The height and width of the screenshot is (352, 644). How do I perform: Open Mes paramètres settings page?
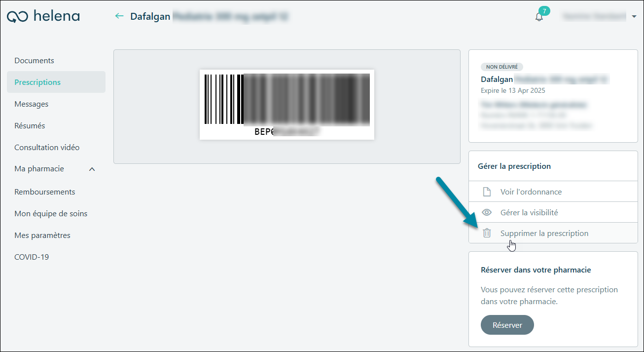point(42,235)
